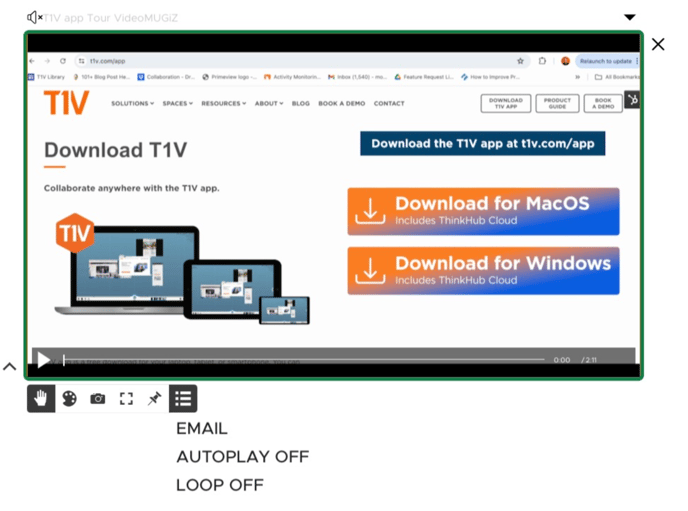Open the browser extensions icon
This screenshot has height=511, width=688.
(542, 61)
